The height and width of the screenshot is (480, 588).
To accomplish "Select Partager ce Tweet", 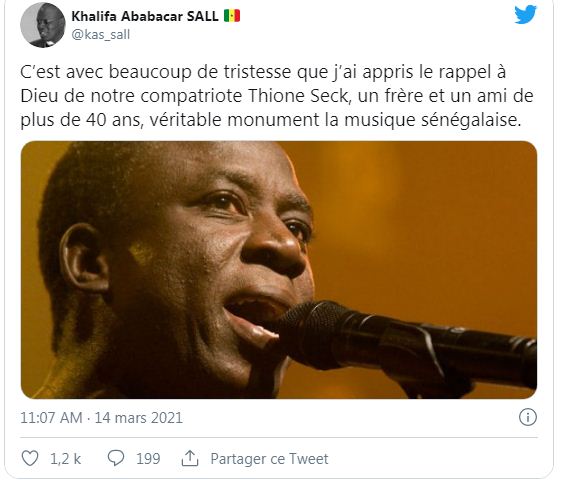I will pyautogui.click(x=269, y=459).
